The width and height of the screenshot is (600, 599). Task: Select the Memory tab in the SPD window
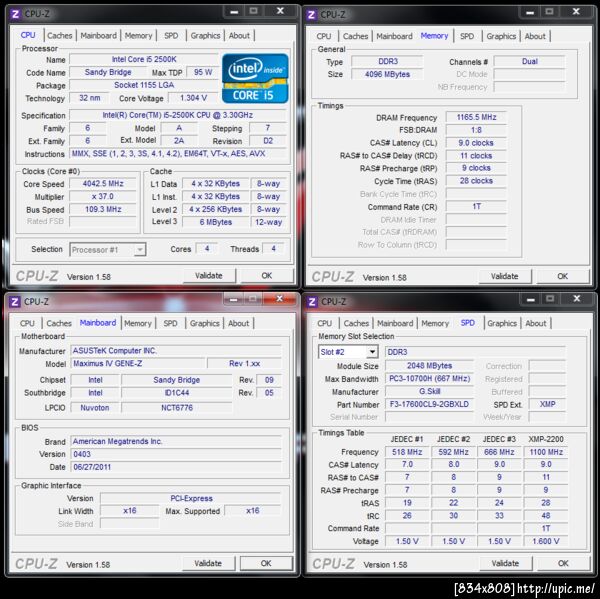tap(435, 323)
